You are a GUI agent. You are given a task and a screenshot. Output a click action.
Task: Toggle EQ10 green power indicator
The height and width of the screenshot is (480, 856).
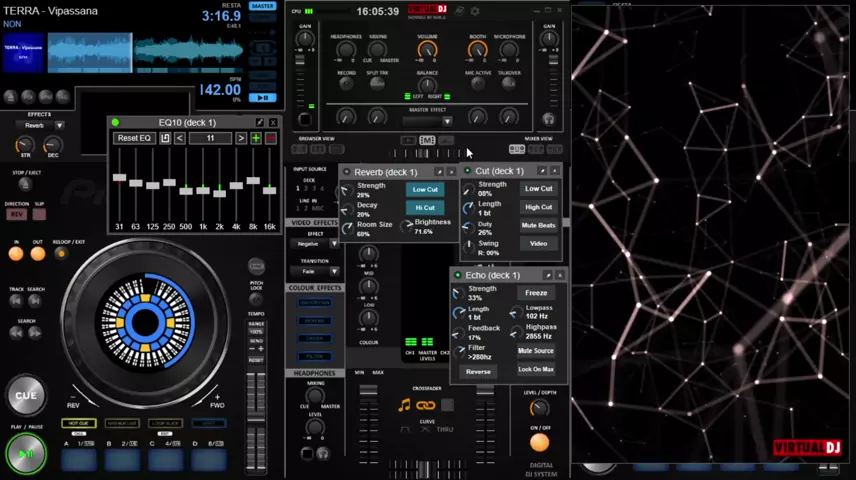click(115, 123)
